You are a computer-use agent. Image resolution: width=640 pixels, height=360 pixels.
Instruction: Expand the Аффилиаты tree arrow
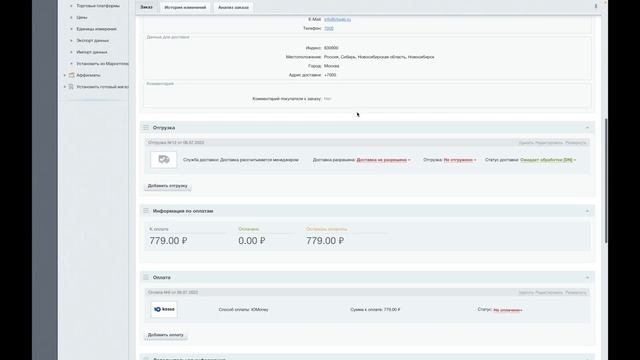(64, 75)
